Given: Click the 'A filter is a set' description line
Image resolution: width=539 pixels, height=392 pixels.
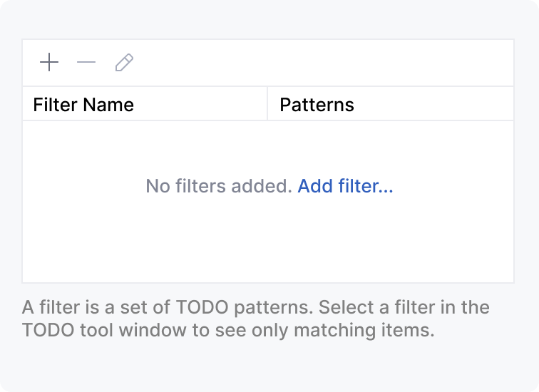Looking at the screenshot, I should point(255,308).
